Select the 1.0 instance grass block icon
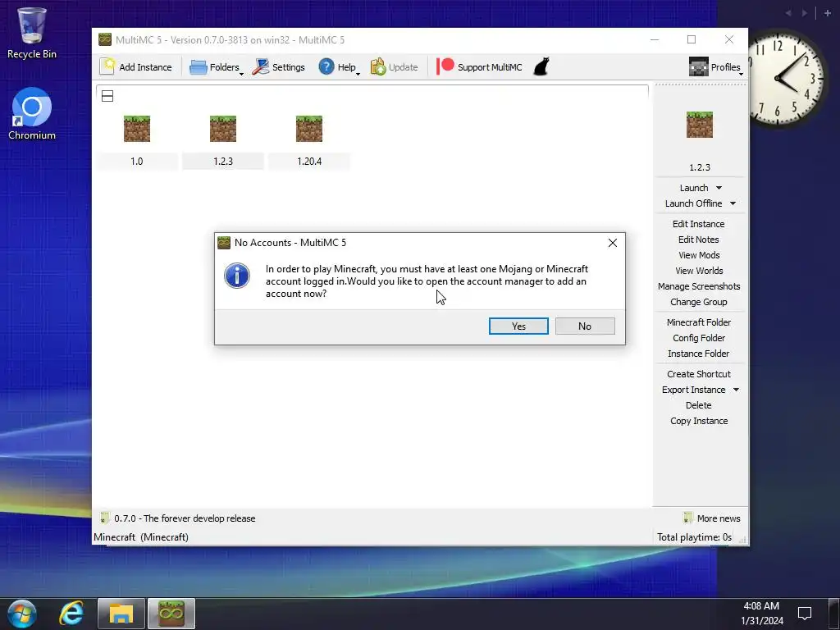The width and height of the screenshot is (840, 630). tap(137, 129)
